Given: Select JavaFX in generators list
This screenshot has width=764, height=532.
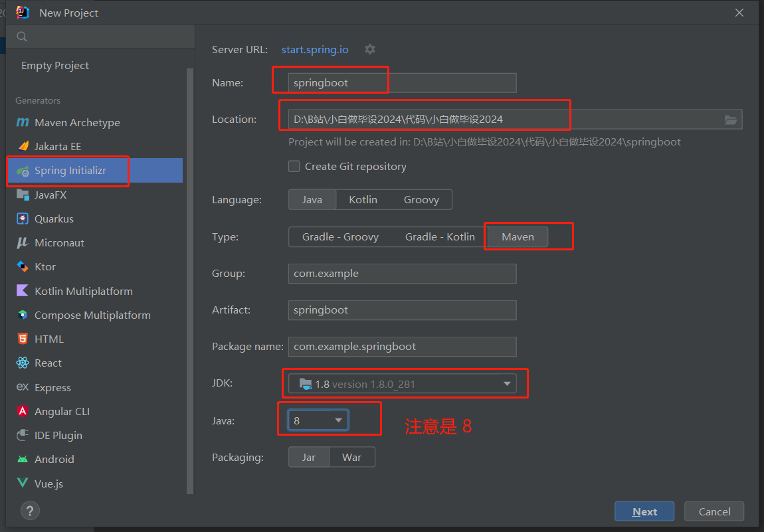Looking at the screenshot, I should 50,195.
